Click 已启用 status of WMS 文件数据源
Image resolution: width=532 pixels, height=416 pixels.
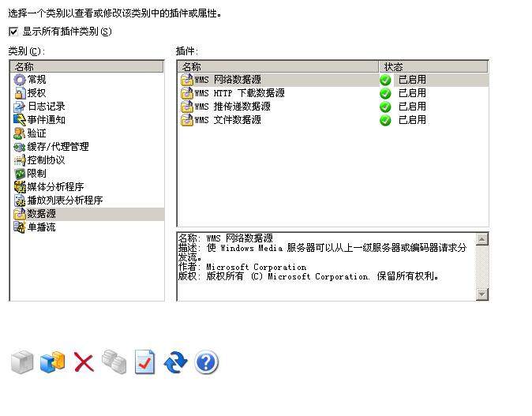point(412,120)
